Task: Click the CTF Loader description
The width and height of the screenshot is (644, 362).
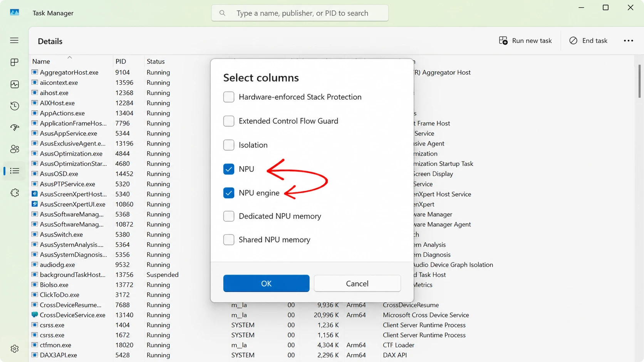Action: coord(399,345)
